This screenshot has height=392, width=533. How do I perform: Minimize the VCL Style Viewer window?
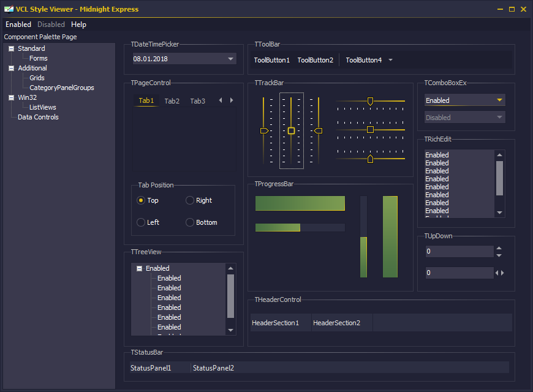tap(500, 9)
